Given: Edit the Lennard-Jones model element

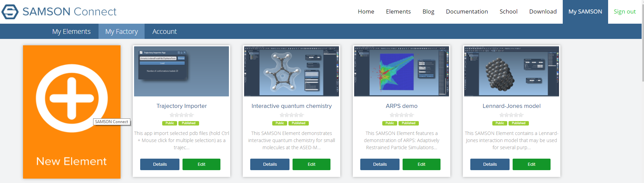Looking at the screenshot, I should coord(531,164).
